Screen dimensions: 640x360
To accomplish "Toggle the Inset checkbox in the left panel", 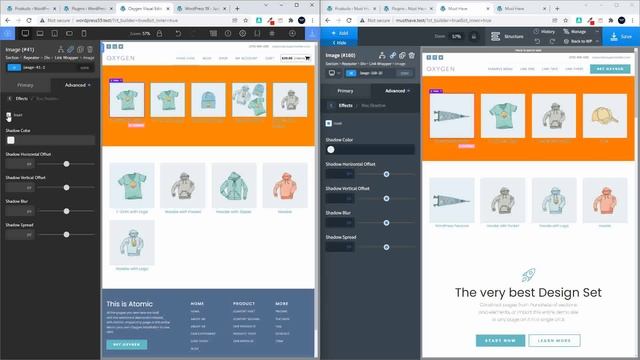I will tap(9, 115).
